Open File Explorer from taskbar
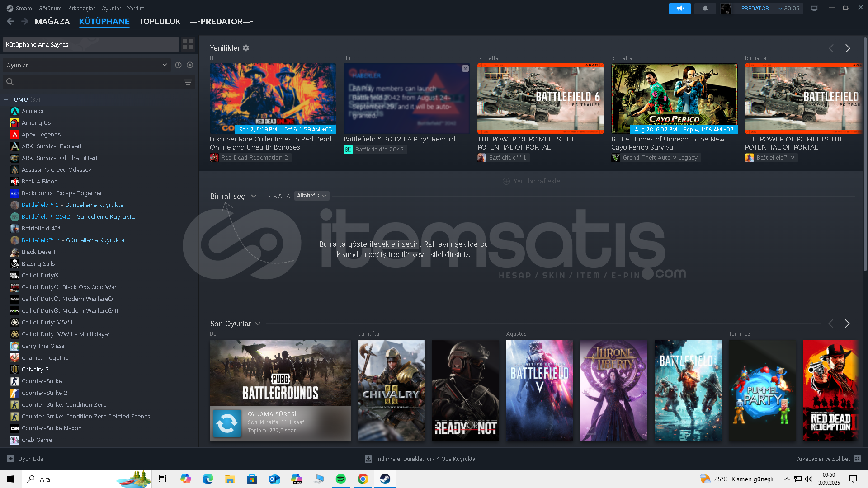The image size is (868, 488). click(230, 479)
